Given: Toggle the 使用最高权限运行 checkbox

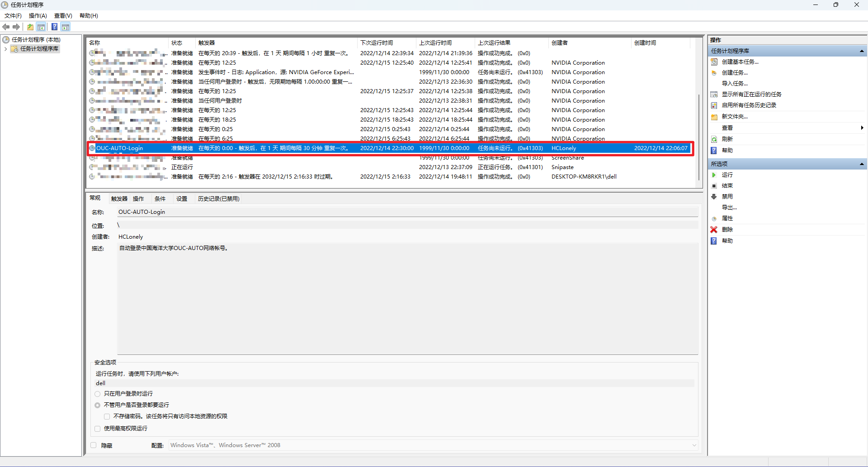Looking at the screenshot, I should tap(98, 429).
